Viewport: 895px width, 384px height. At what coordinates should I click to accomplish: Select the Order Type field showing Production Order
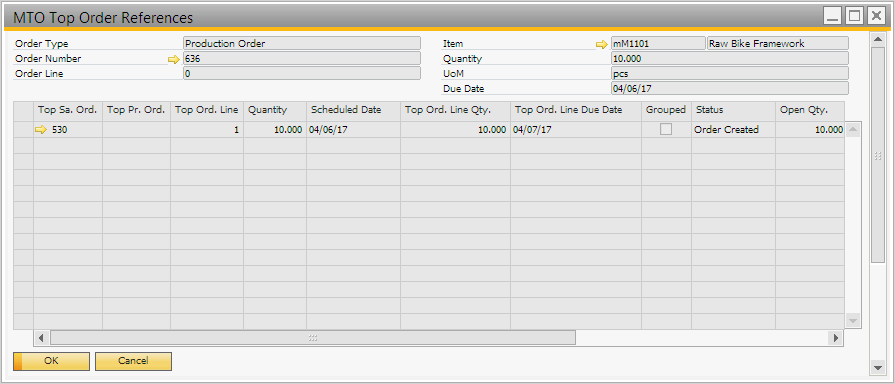point(302,43)
